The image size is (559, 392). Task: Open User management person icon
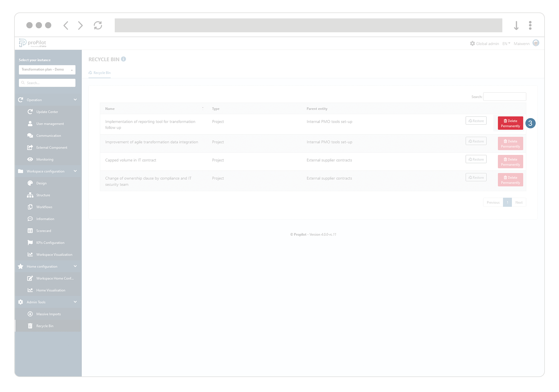pyautogui.click(x=30, y=124)
